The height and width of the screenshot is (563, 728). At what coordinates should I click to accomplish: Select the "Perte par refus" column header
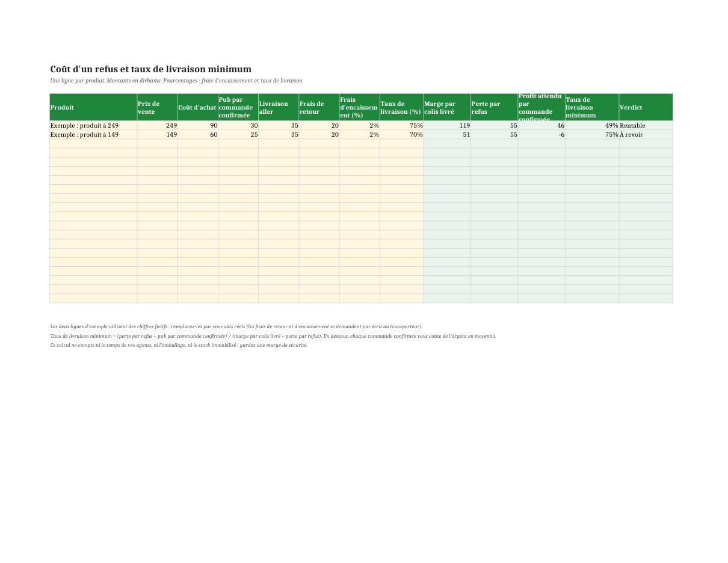coord(495,107)
